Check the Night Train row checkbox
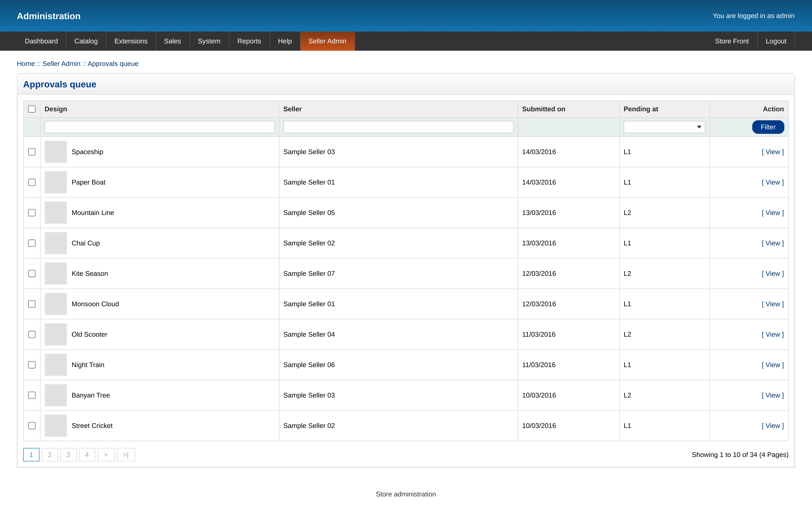 (32, 365)
